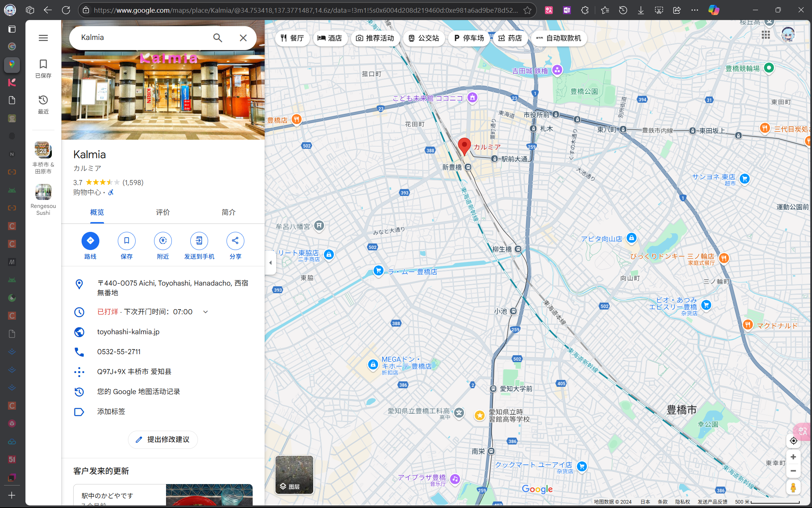Open the toyohashi-kalmia.jp website link
812x508 pixels.
click(128, 332)
